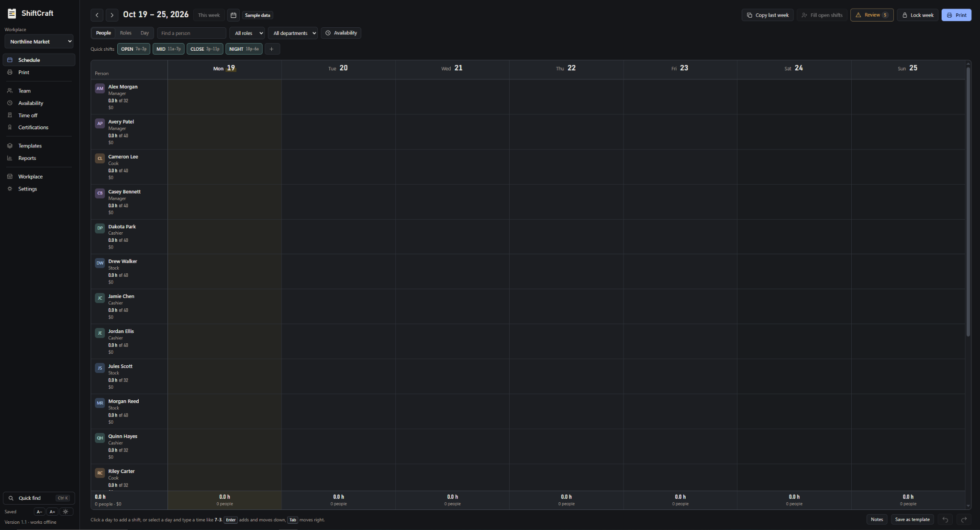Open the All roles dropdown
The width and height of the screenshot is (980, 530).
[x=247, y=33]
